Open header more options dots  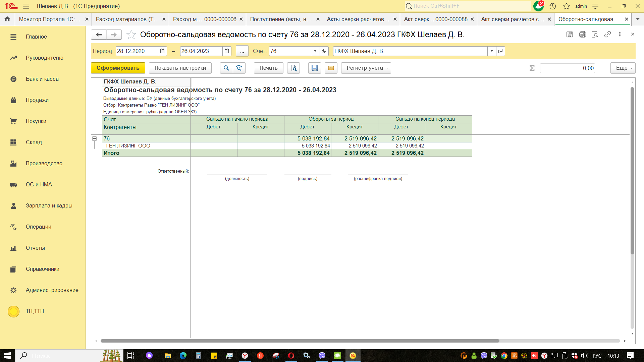[620, 34]
